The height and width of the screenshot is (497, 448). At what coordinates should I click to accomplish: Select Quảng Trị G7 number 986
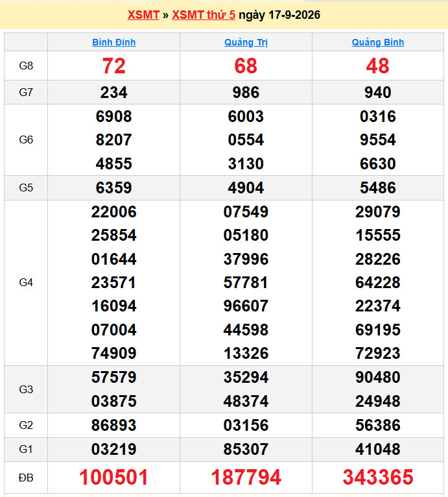[x=246, y=92]
